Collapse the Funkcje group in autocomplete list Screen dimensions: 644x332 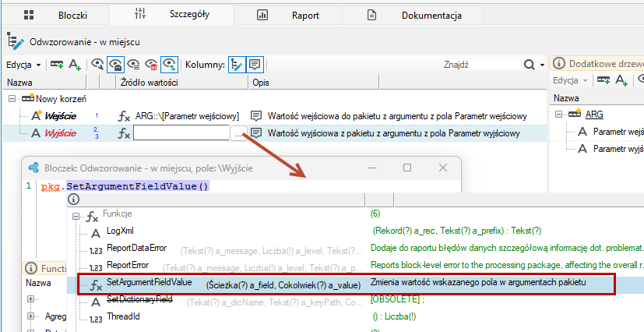click(x=76, y=216)
